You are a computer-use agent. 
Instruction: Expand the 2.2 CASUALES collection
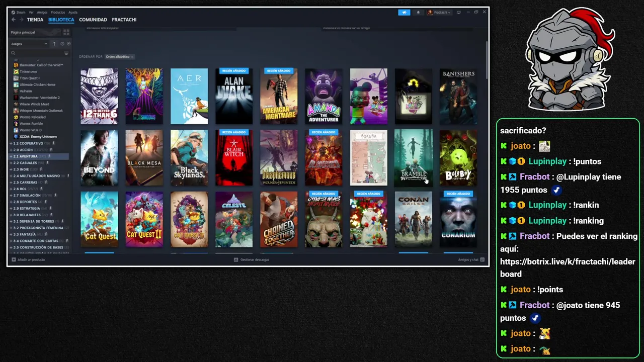11,163
